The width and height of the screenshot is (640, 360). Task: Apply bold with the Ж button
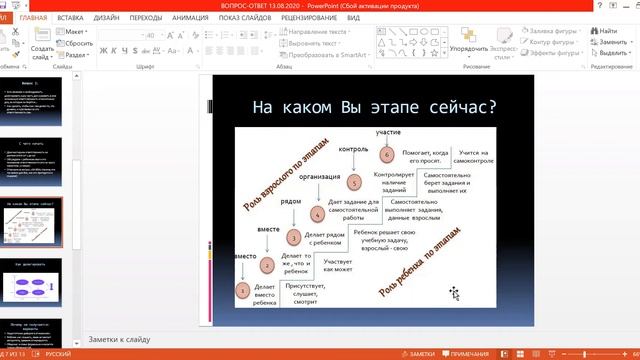pos(103,51)
